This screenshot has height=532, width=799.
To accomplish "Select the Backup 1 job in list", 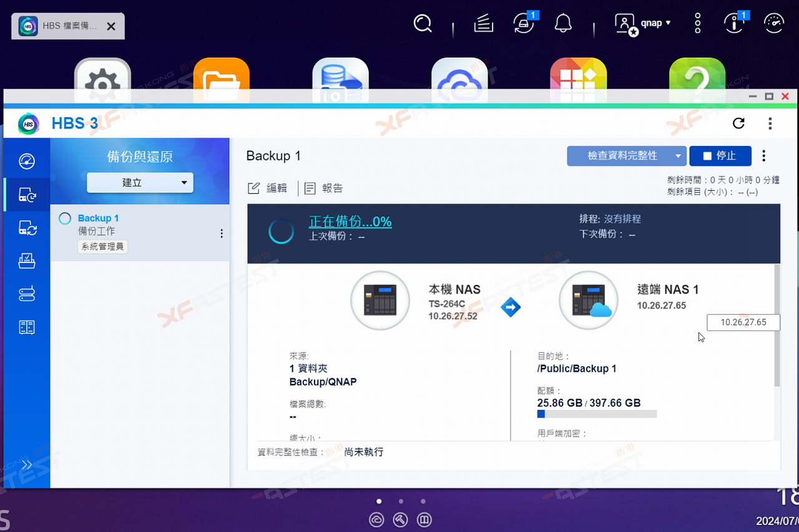I will pos(140,232).
